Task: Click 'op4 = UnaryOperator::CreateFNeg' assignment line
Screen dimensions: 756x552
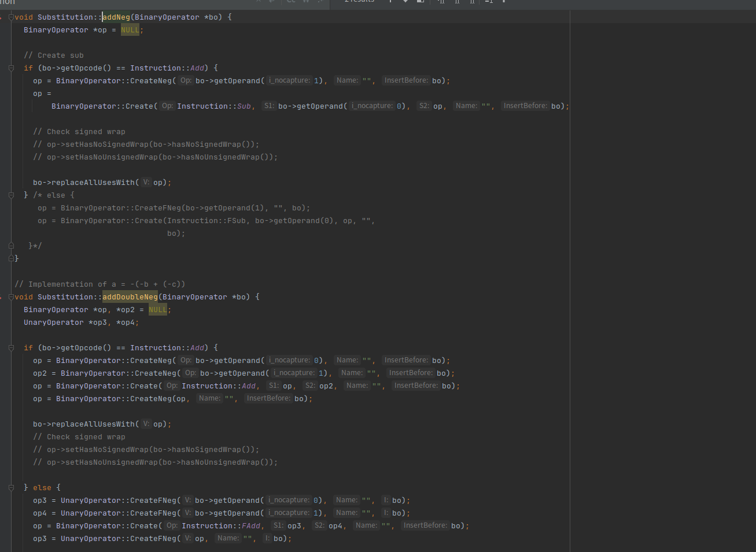Action: 222,513
